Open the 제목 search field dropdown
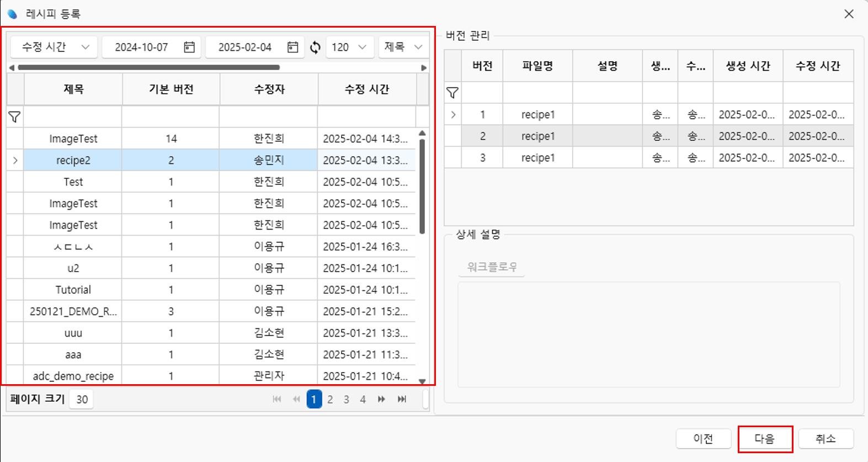Viewport: 868px width, 462px height. [x=418, y=47]
